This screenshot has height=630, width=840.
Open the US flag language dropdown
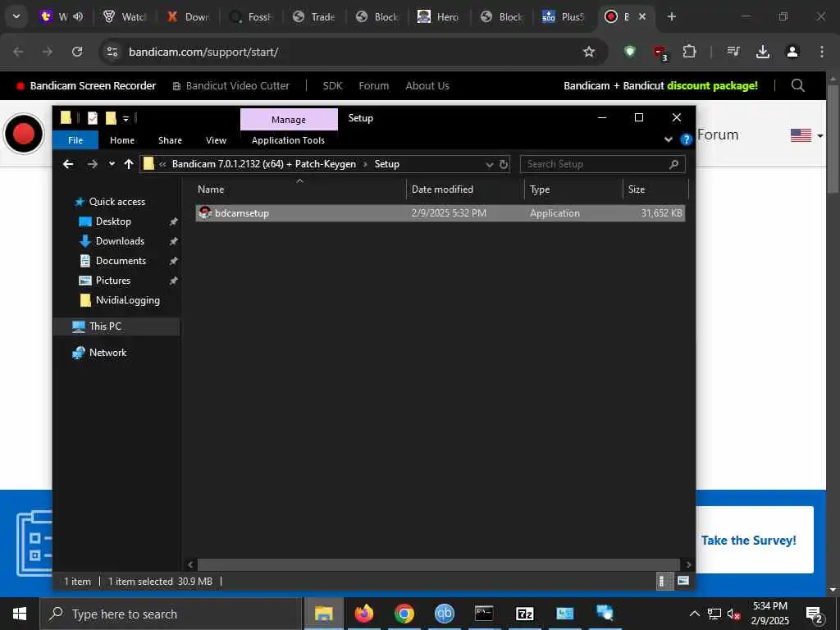806,135
